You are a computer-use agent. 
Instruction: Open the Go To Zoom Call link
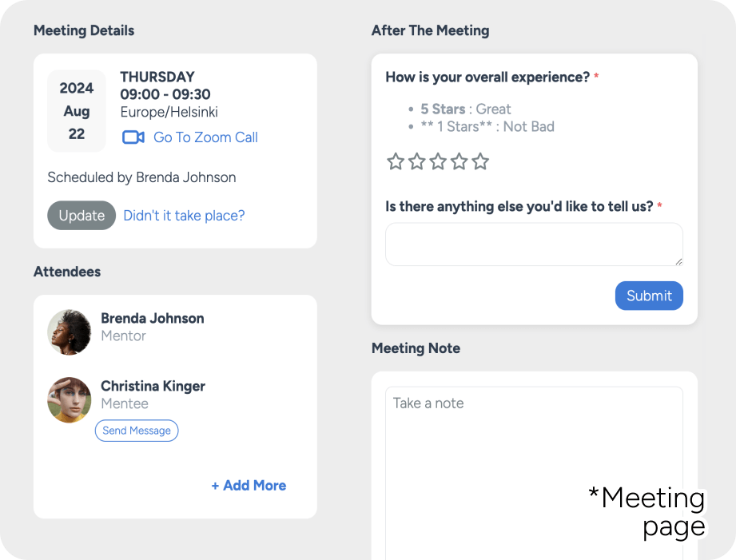[205, 137]
